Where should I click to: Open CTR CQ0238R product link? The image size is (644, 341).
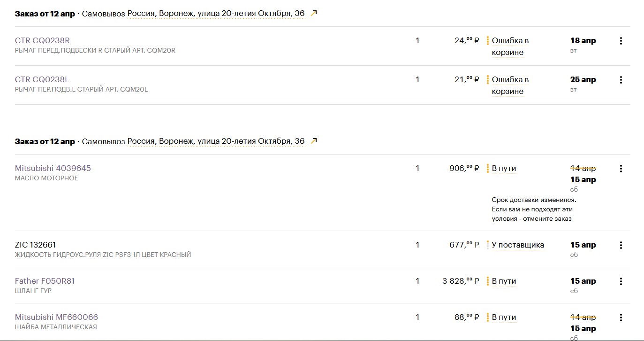[42, 40]
